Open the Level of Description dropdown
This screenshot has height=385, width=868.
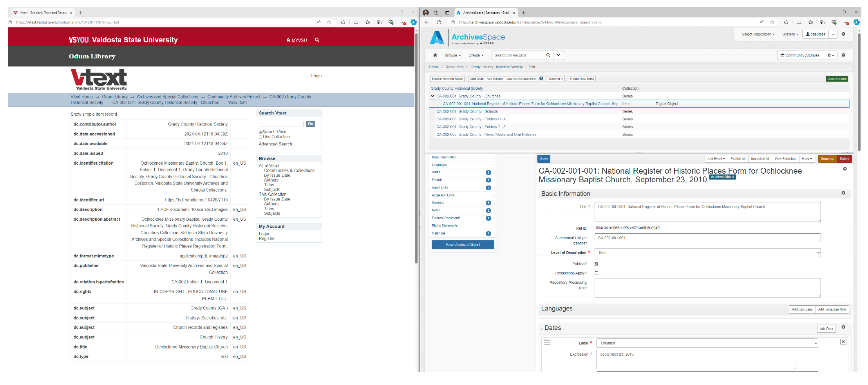(x=707, y=253)
